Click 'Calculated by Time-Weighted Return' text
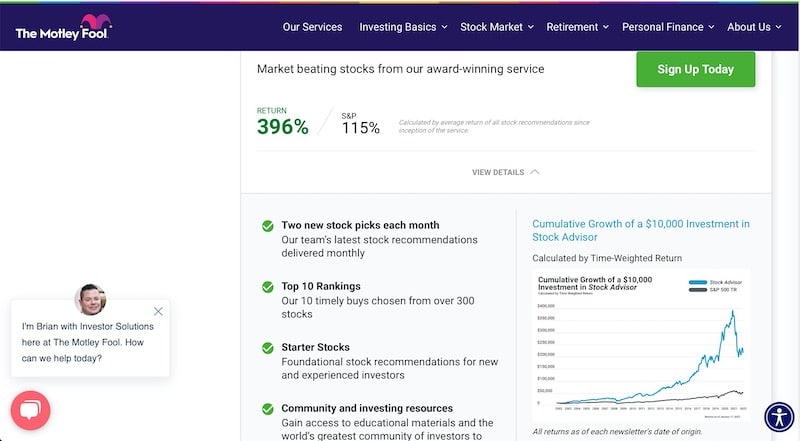Image resolution: width=800 pixels, height=441 pixels. coord(607,258)
